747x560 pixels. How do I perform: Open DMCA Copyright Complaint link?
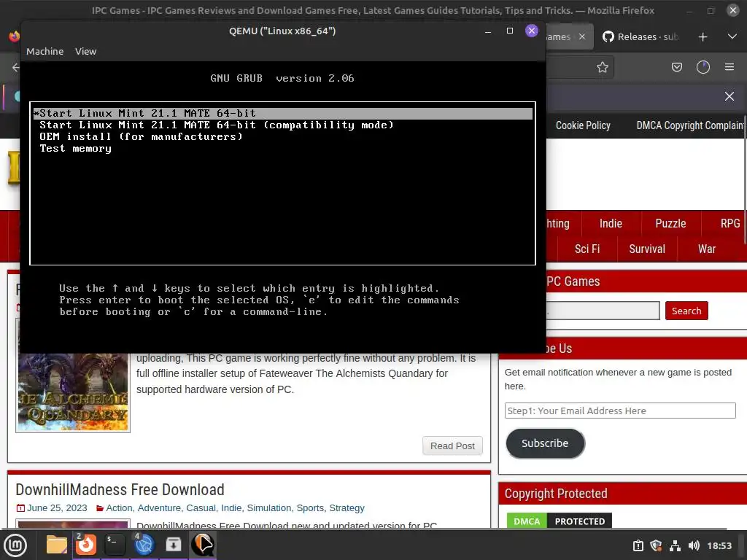pyautogui.click(x=691, y=125)
